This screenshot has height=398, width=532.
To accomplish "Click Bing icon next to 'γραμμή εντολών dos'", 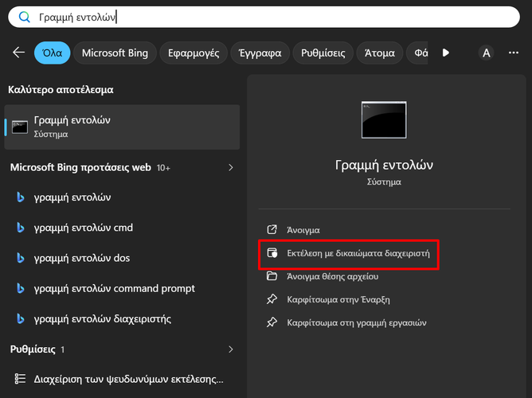I will 21,258.
